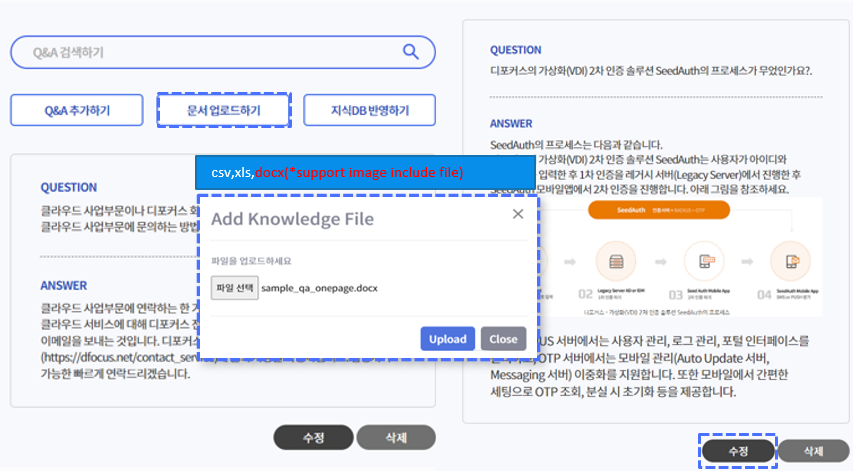
Task: Click the SeedAuth question text in right panel
Action: coord(651,71)
